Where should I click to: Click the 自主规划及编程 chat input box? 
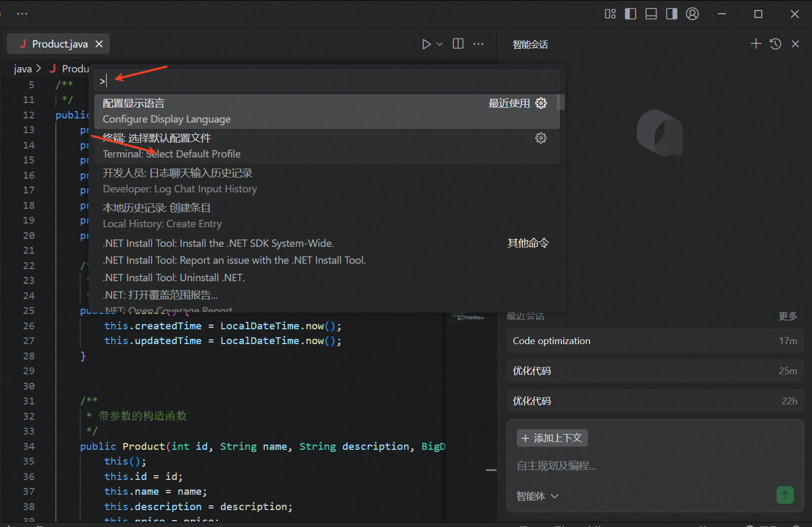coord(655,466)
